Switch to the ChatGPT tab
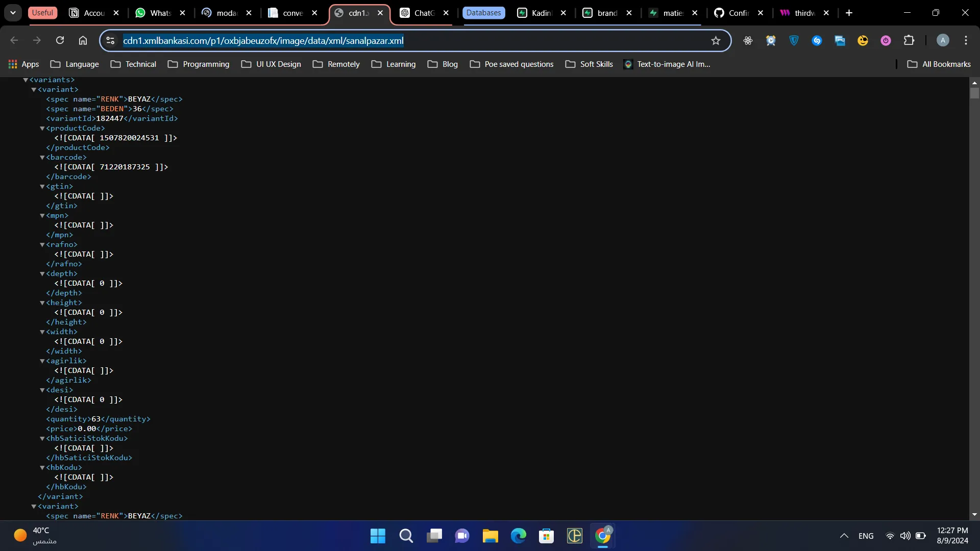This screenshot has width=980, height=551. 424,13
